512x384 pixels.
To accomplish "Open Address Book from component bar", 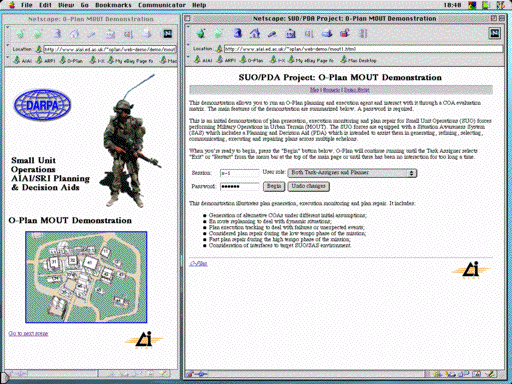I will pos(477,374).
